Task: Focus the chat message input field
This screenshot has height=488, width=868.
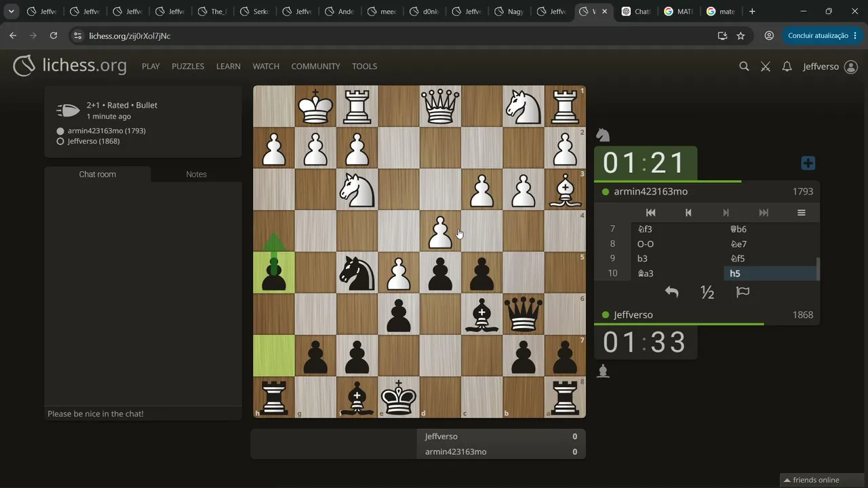Action: click(143, 413)
